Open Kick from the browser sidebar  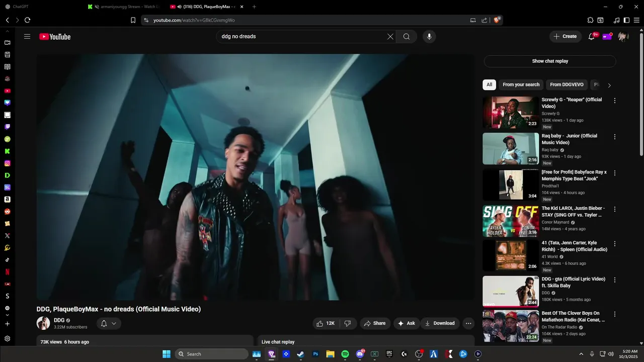(x=7, y=151)
